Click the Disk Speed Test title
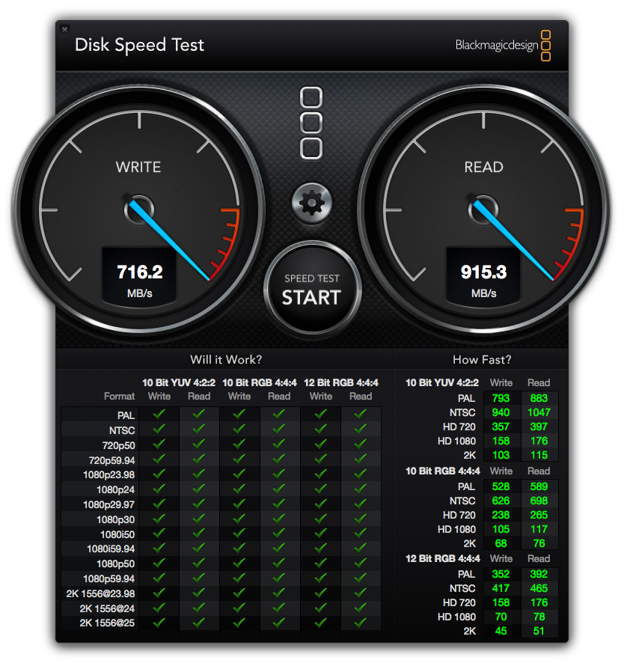Screen dimensions: 624x672 click(140, 45)
